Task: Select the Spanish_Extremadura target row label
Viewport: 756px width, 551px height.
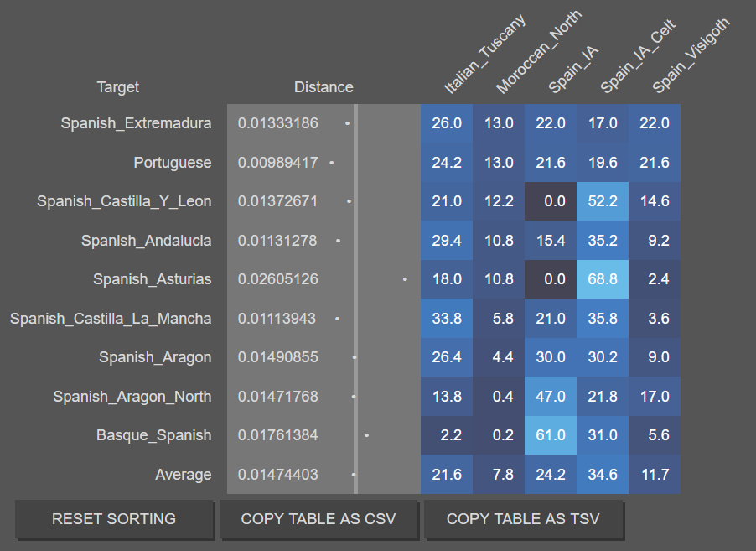Action: pos(136,123)
